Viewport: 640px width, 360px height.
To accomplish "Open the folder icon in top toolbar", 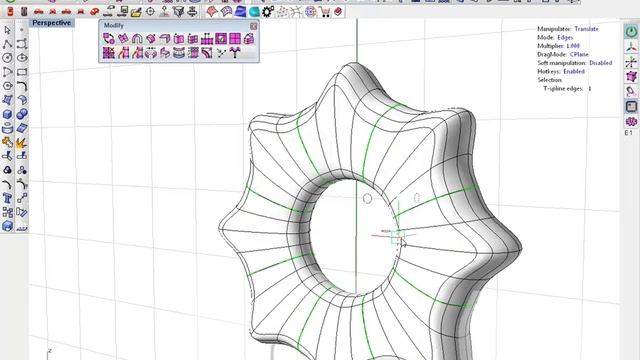I will click(136, 12).
